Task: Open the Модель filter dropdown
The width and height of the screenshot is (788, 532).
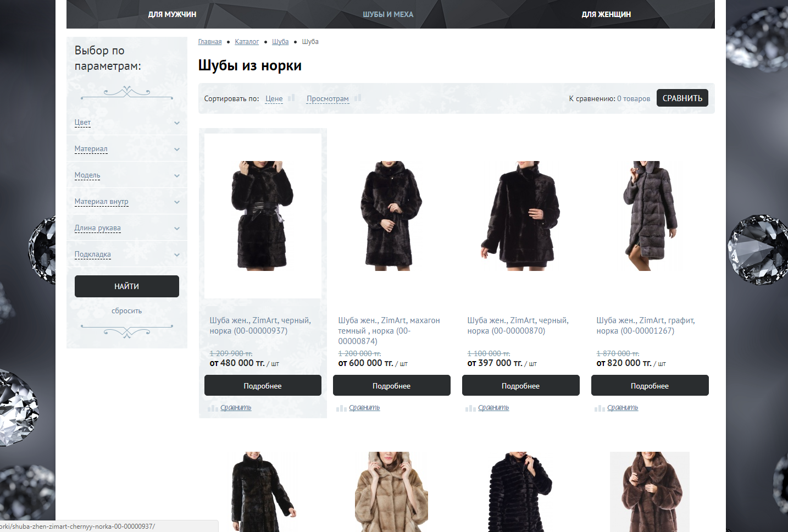Action: pyautogui.click(x=177, y=176)
